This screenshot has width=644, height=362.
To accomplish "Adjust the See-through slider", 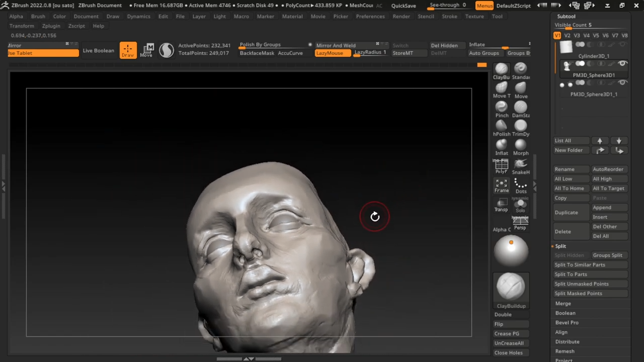I will coord(447,6).
